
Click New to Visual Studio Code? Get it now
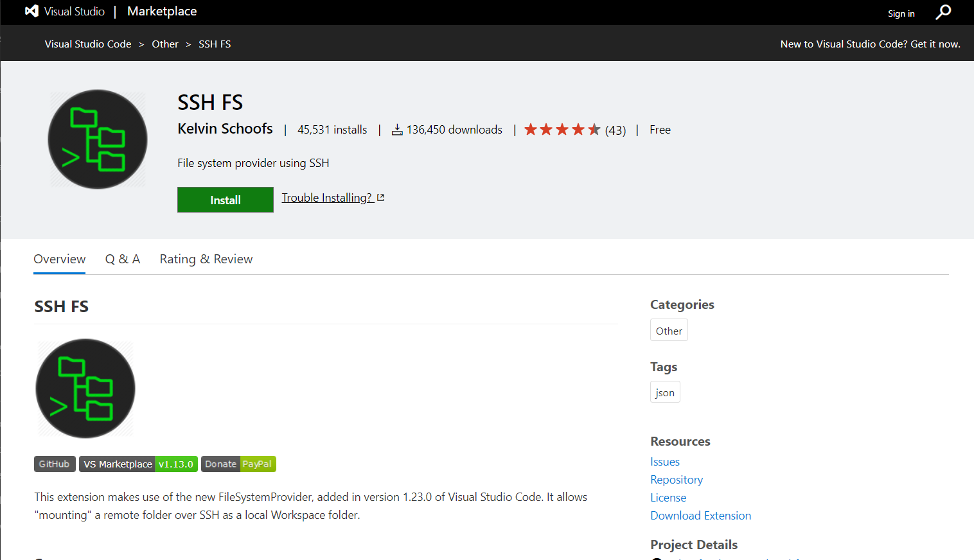pos(870,44)
